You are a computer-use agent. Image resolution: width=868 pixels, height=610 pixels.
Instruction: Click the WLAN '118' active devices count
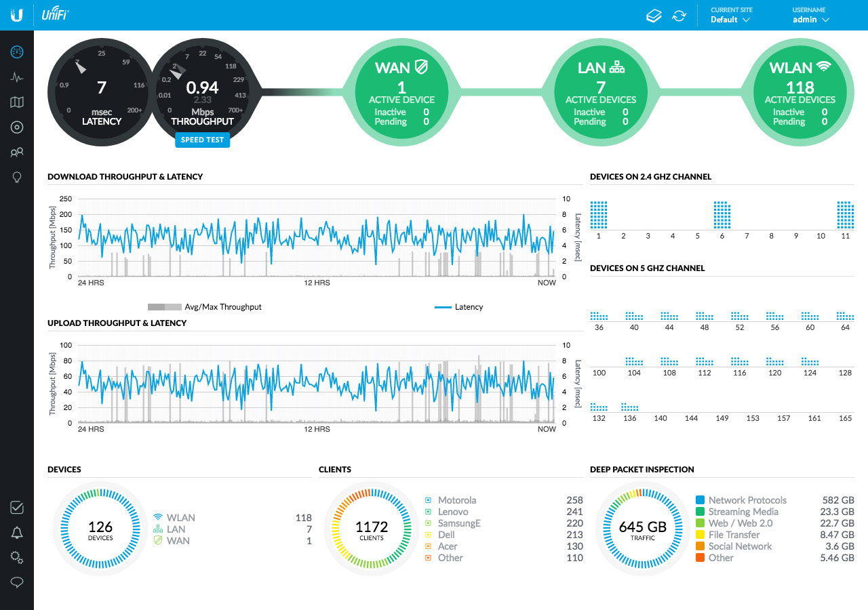point(800,87)
